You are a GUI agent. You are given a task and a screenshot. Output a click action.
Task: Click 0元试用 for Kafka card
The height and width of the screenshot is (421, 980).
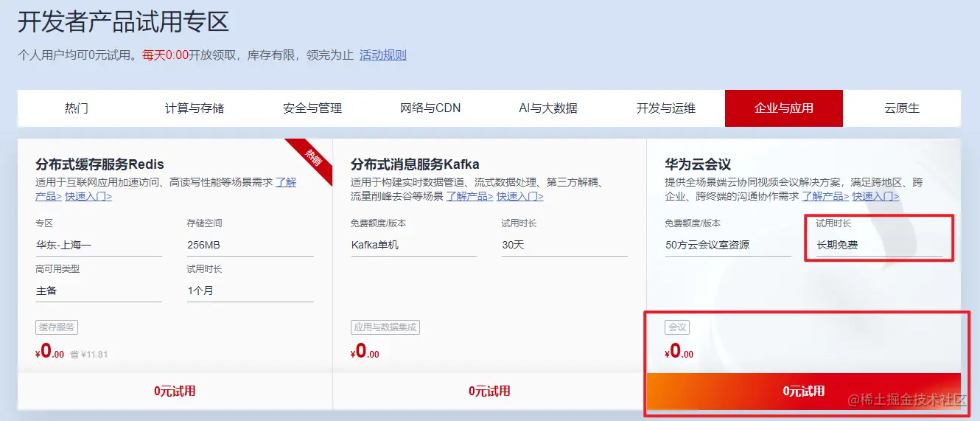pyautogui.click(x=489, y=392)
